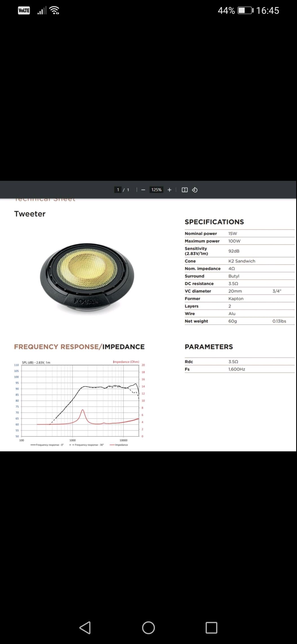Tap the VoLTE indicator
Screen dimensions: 297x644
(24, 10)
